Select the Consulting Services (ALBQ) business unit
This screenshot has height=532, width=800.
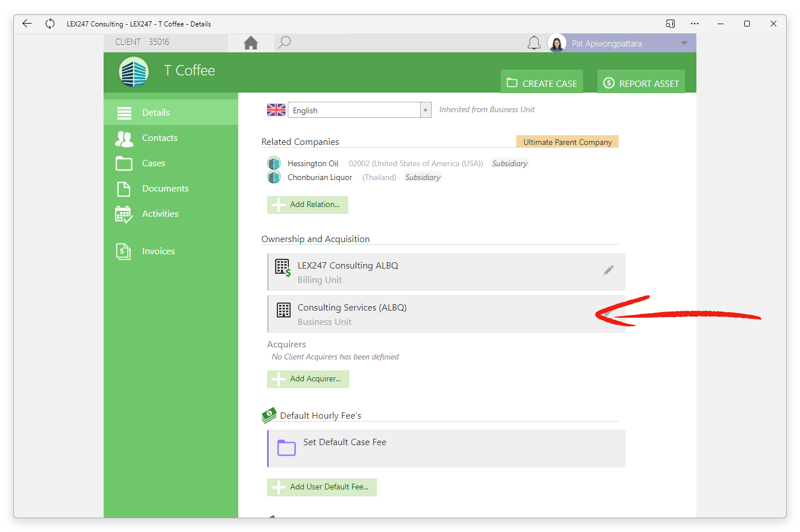tap(446, 314)
